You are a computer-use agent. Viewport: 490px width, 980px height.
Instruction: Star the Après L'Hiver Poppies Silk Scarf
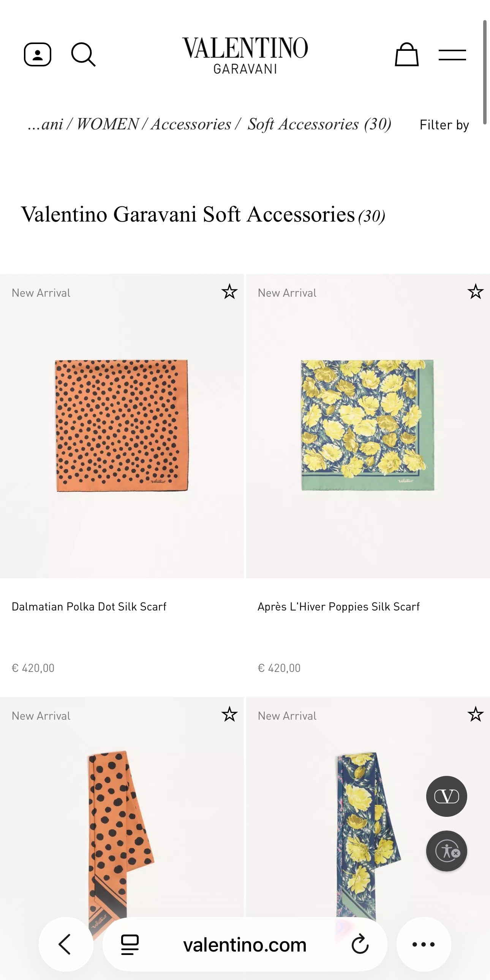pos(475,292)
